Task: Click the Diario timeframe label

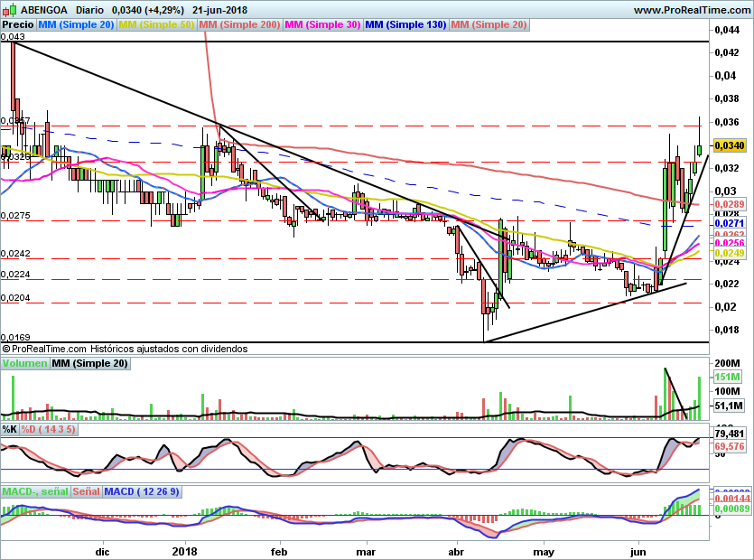Action: (x=90, y=10)
